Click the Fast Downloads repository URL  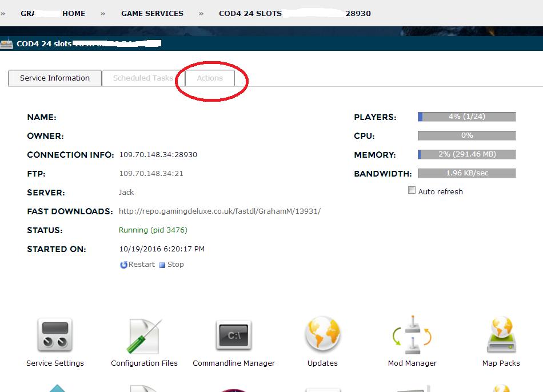coord(219,211)
